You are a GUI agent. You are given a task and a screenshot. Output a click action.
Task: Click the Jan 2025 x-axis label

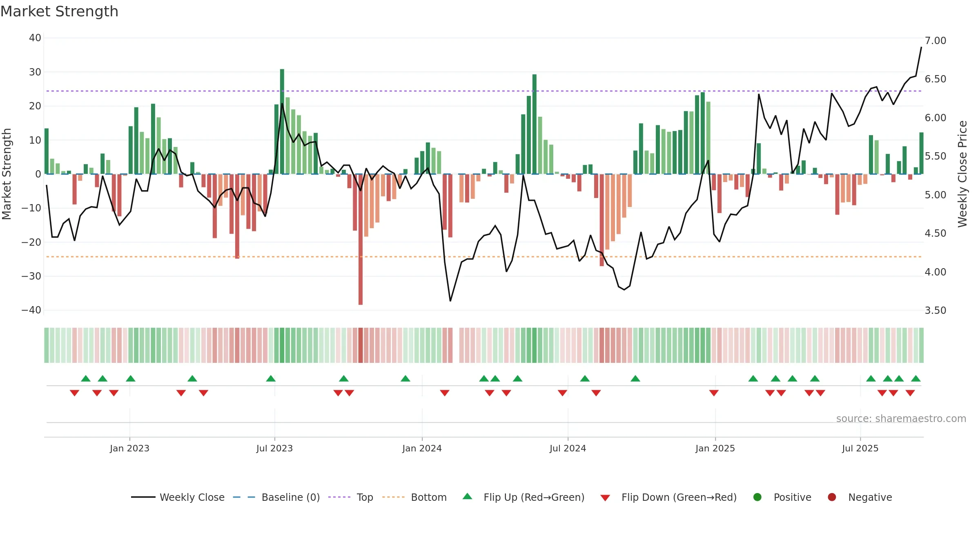pyautogui.click(x=715, y=449)
